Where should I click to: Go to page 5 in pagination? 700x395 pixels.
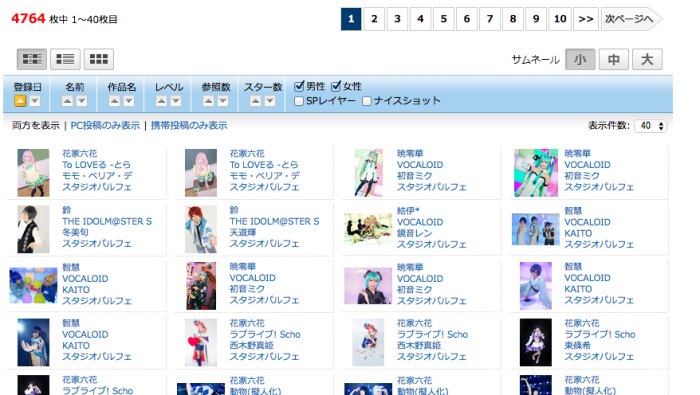pos(443,19)
